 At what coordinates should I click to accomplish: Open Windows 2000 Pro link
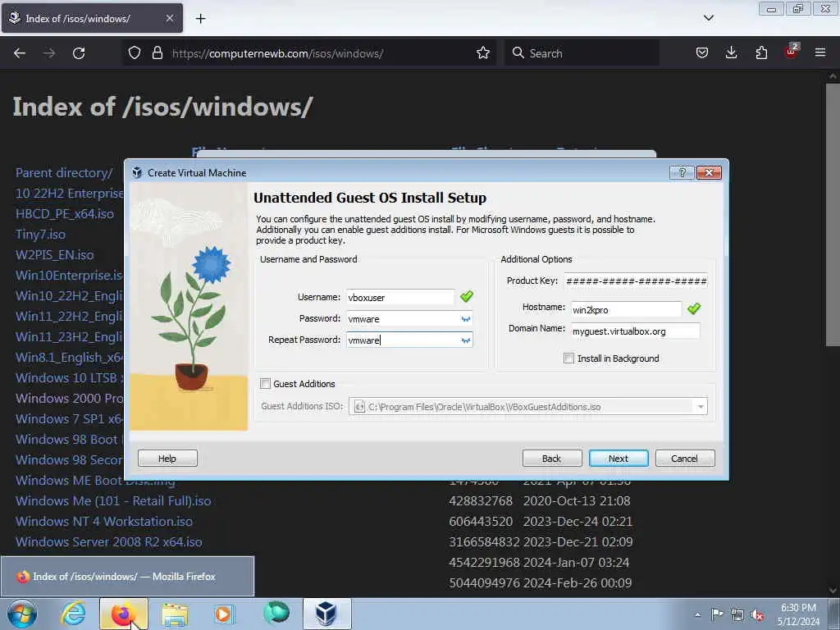pyautogui.click(x=69, y=398)
